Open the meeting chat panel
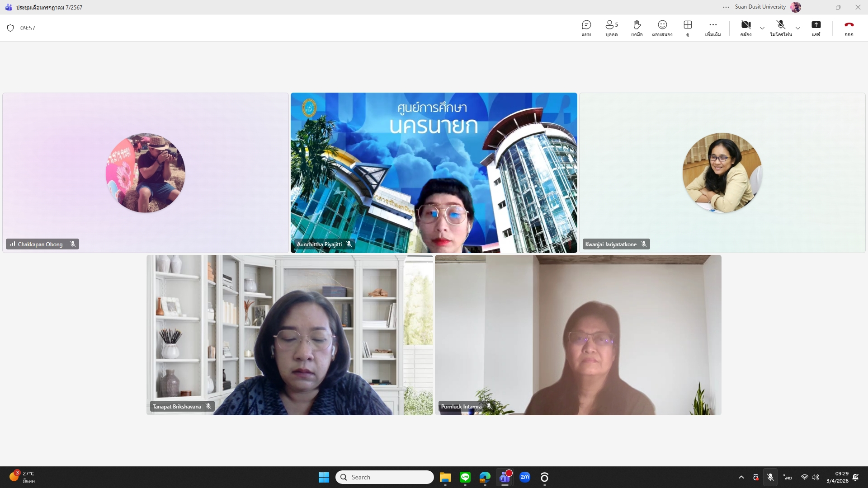 point(586,28)
